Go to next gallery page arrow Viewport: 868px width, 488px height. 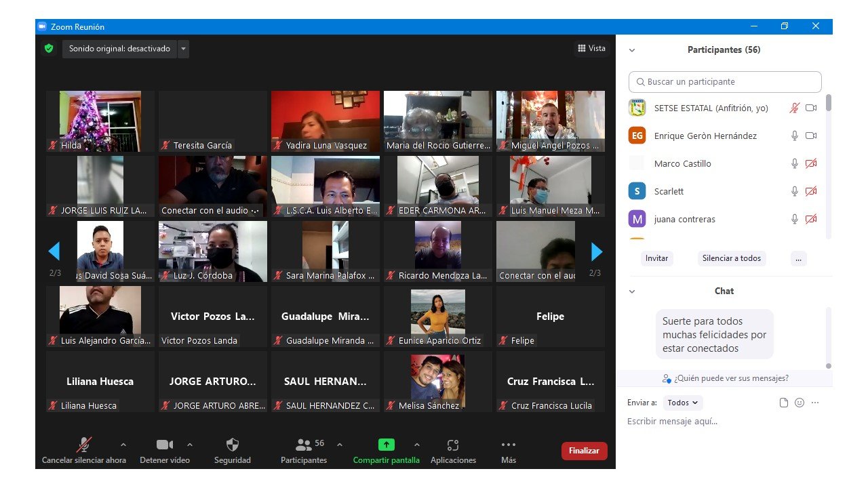(597, 252)
